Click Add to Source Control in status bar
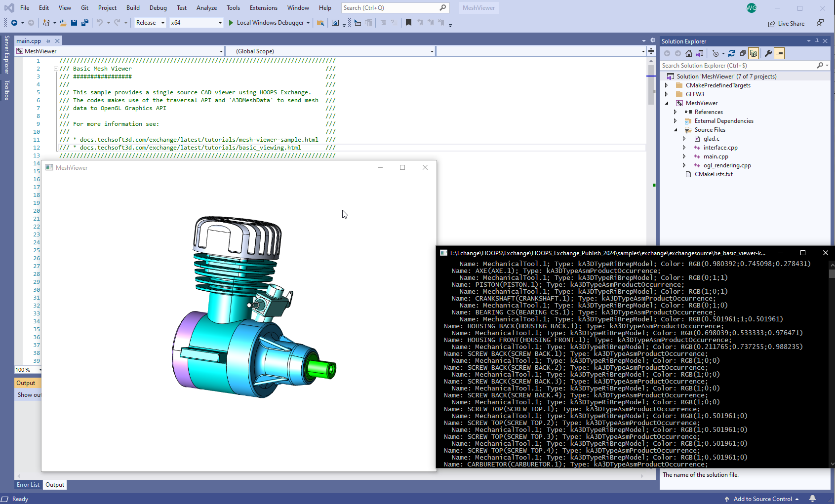The height and width of the screenshot is (504, 835). 762,499
